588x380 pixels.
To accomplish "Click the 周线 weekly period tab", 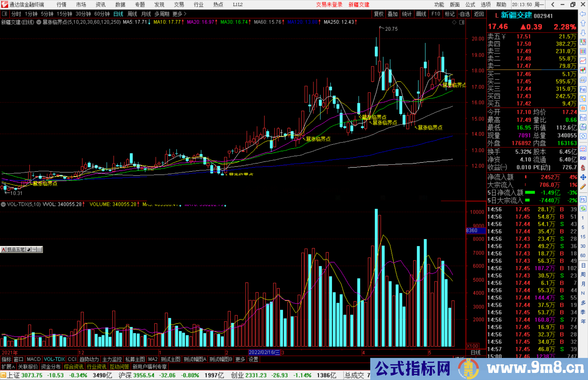I will pyautogui.click(x=132, y=14).
